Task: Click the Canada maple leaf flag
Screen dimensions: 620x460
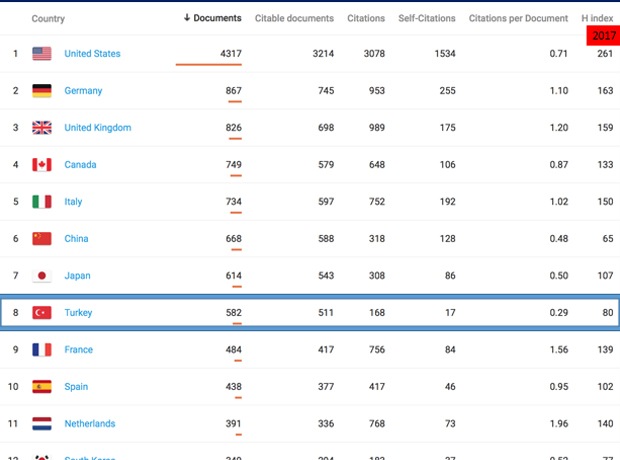Action: (x=42, y=165)
